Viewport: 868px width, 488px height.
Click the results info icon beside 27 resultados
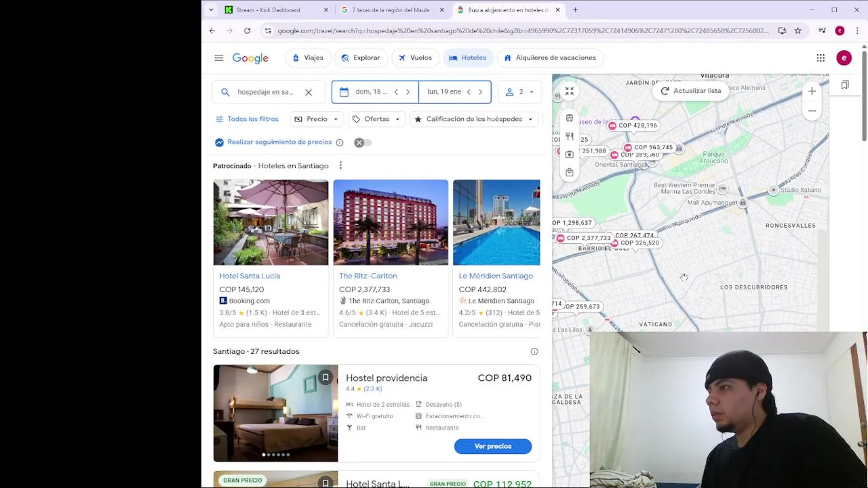pyautogui.click(x=534, y=351)
